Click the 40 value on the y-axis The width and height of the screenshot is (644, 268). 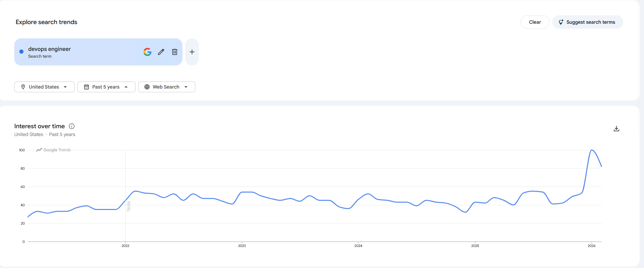pyautogui.click(x=23, y=205)
